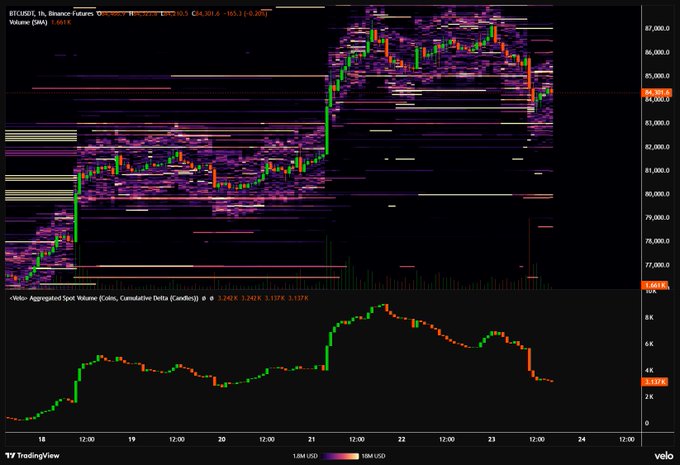680x465 pixels.
Task: Click the 77,000.0 price axis label
Action: click(x=657, y=265)
